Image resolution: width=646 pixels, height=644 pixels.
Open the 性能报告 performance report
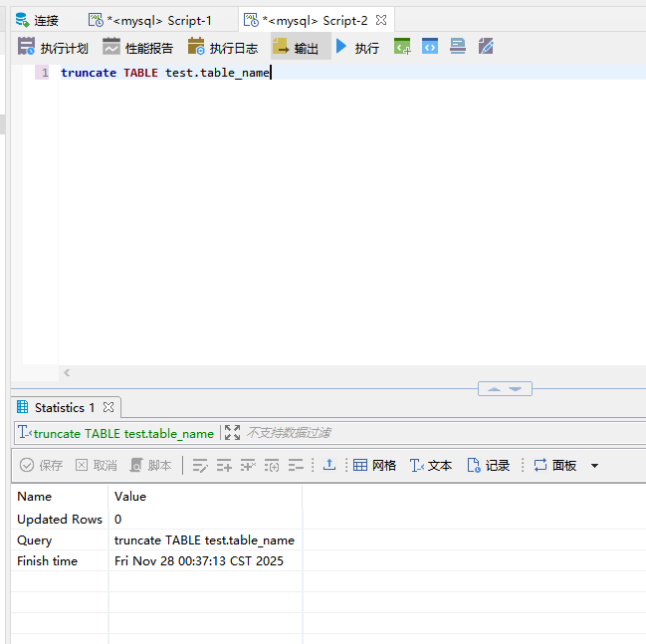(x=138, y=47)
